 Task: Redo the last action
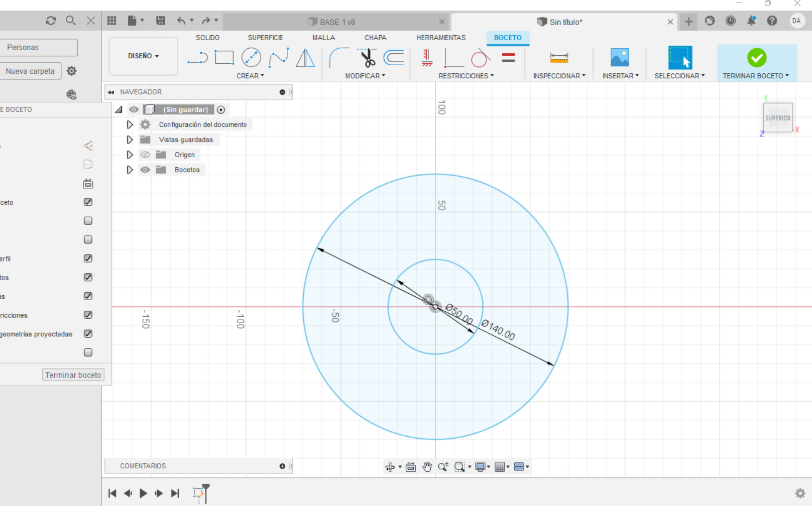(206, 21)
